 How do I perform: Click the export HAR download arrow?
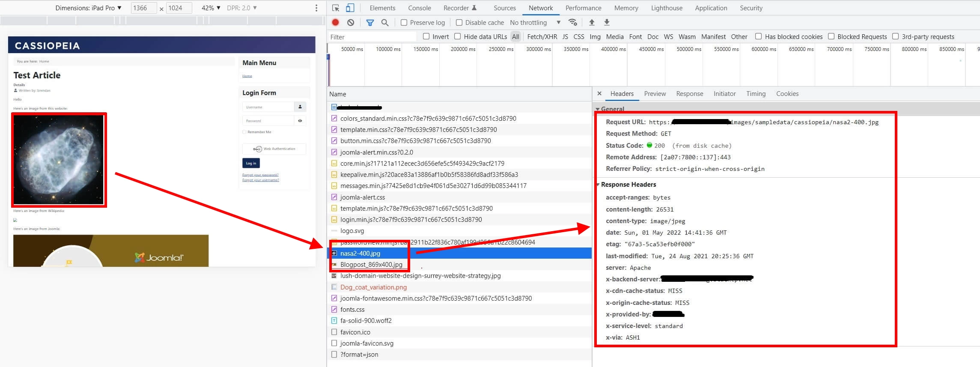pyautogui.click(x=607, y=22)
